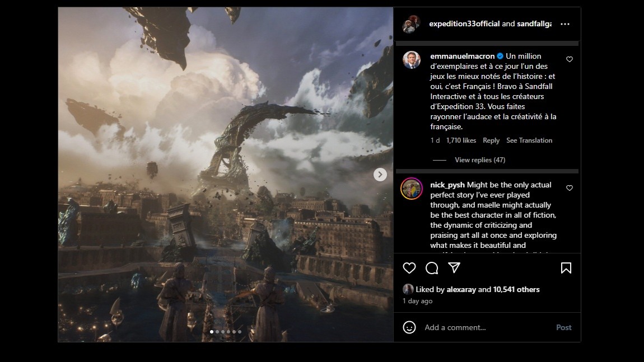Open the three-dot more options menu
Viewport: 644px width, 362px height.
click(x=565, y=24)
